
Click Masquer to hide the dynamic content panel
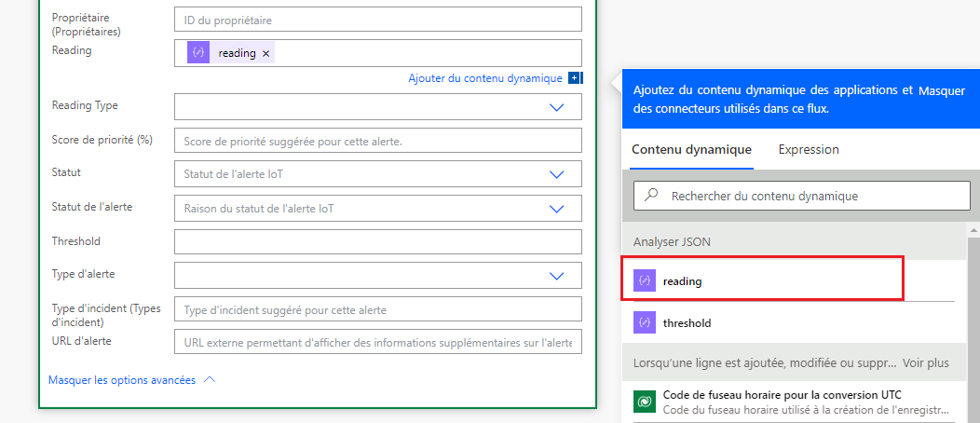point(941,90)
